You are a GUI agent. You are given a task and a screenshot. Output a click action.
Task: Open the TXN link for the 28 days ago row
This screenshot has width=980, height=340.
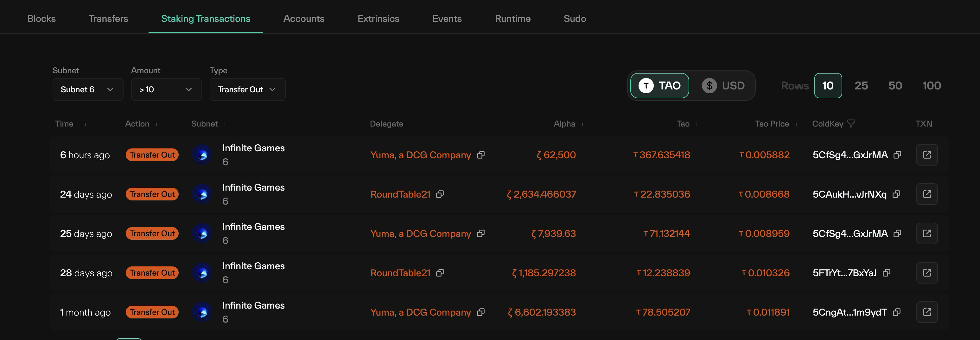point(927,273)
